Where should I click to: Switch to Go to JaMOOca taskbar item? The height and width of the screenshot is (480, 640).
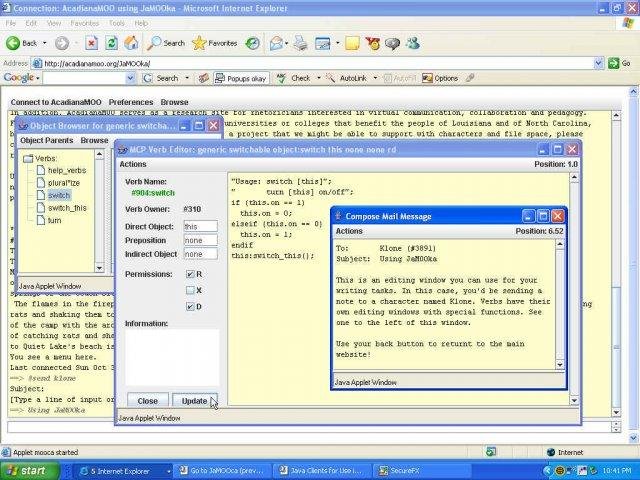pyautogui.click(x=224, y=471)
